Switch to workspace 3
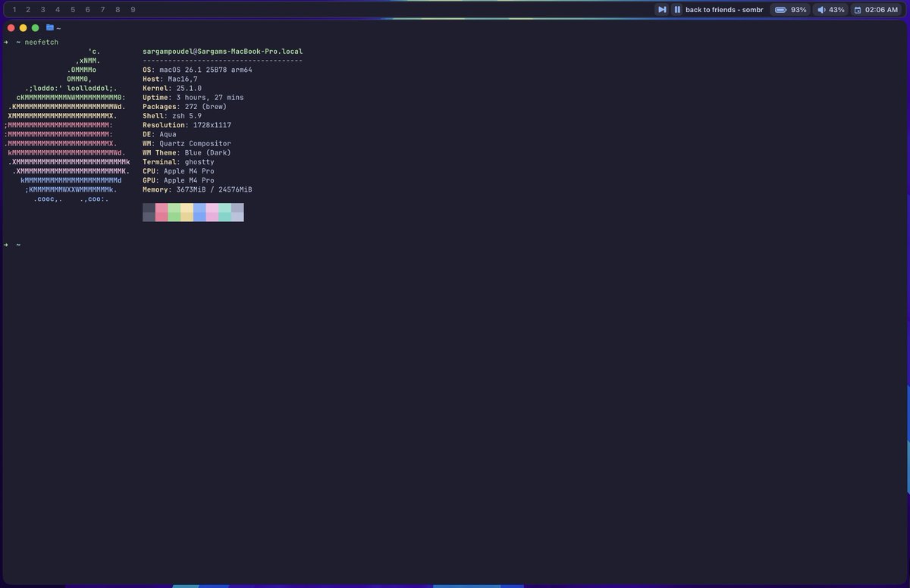Viewport: 910px width, 588px height. [x=42, y=10]
